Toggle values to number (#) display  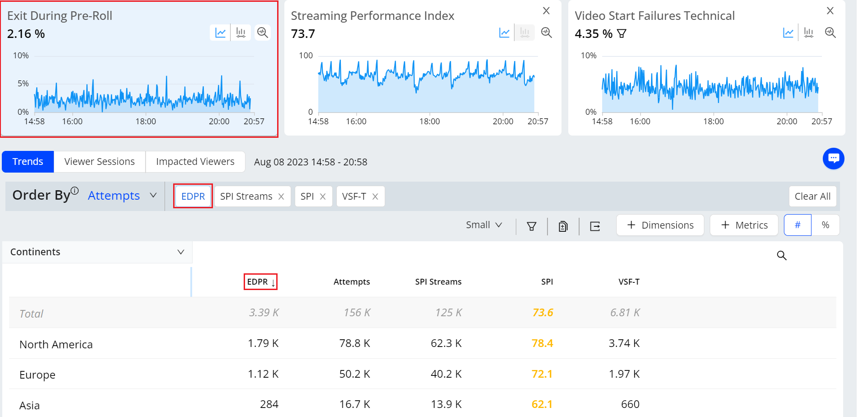[797, 225]
